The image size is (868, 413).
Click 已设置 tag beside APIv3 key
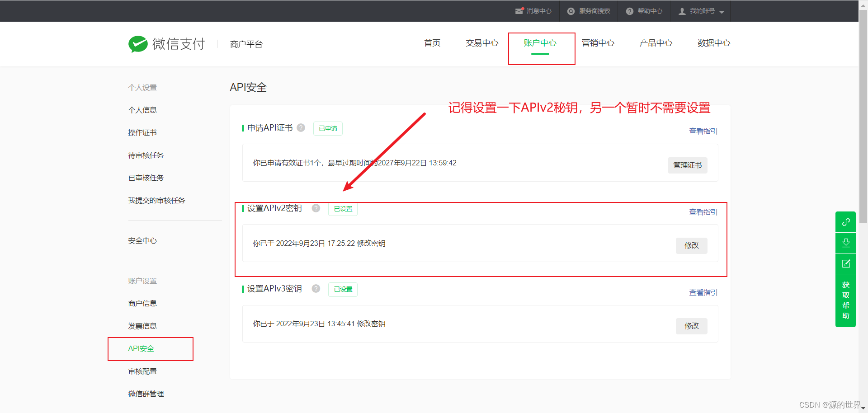(343, 289)
